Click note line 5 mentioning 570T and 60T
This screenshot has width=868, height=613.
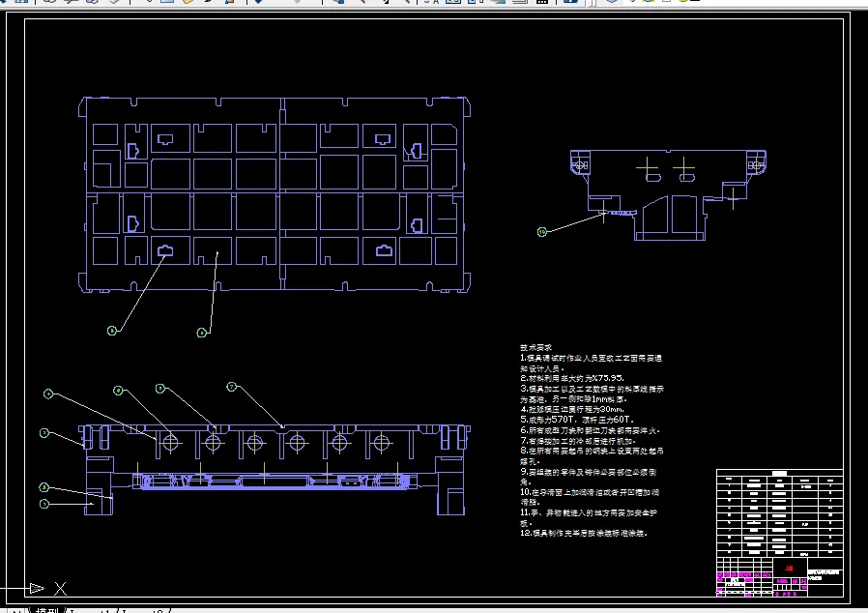point(577,420)
